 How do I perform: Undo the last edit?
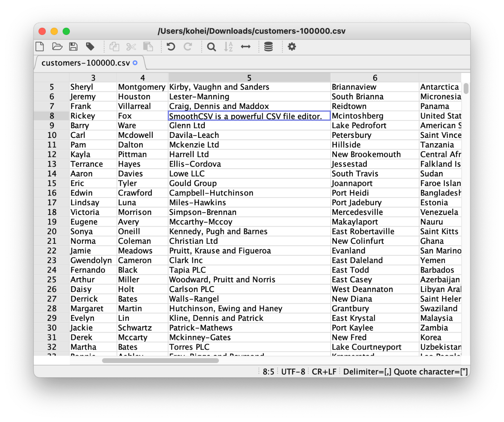point(171,46)
